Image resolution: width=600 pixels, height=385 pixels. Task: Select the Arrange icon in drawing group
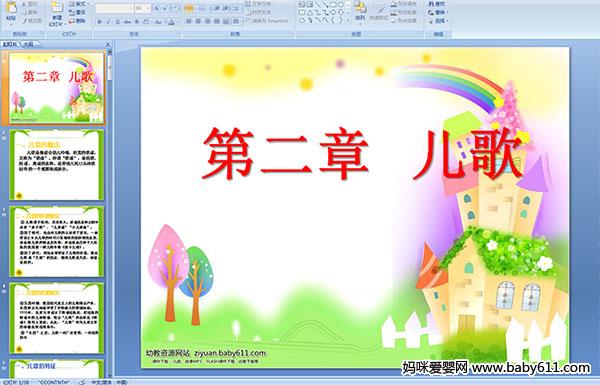[360, 11]
